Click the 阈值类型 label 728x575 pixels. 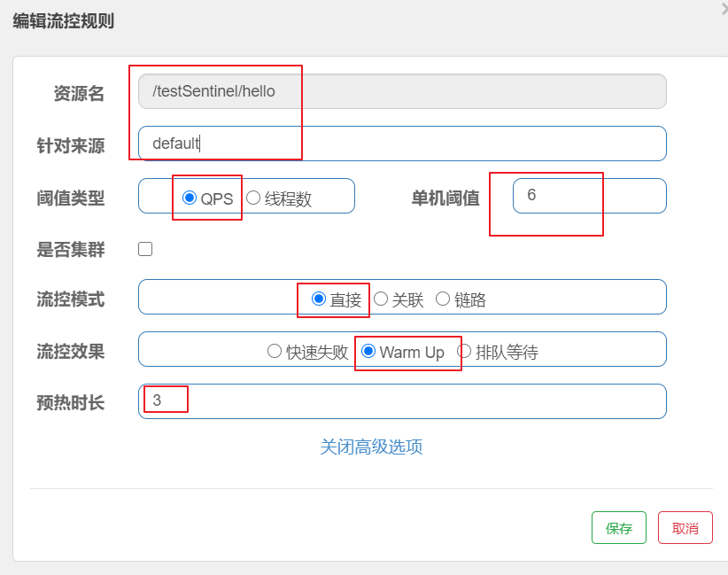click(x=71, y=198)
